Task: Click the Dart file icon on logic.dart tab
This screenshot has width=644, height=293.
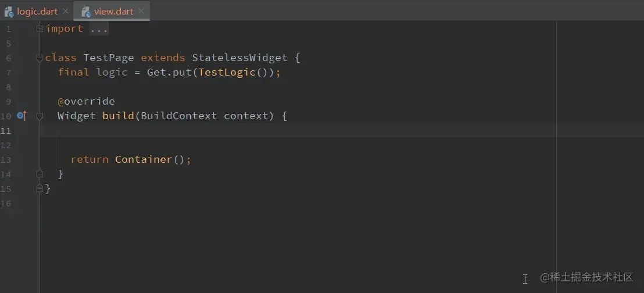Action: click(9, 12)
